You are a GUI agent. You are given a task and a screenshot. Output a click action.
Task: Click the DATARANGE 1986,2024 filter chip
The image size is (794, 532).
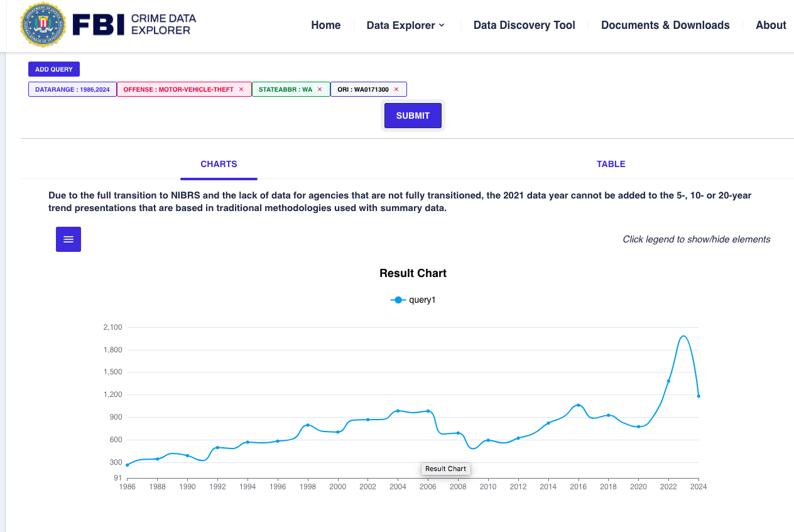pos(72,90)
